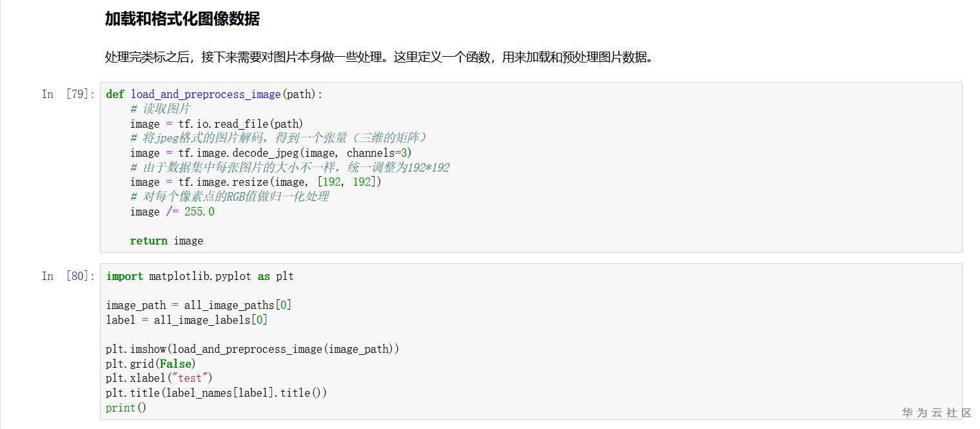980x429 pixels.
Task: Click the plt.imshow code line
Action: click(x=253, y=349)
